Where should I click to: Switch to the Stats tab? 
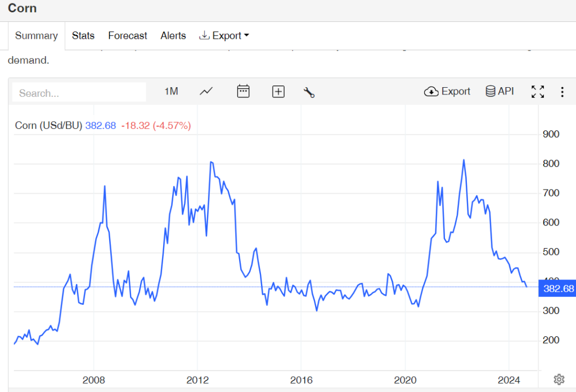point(83,35)
